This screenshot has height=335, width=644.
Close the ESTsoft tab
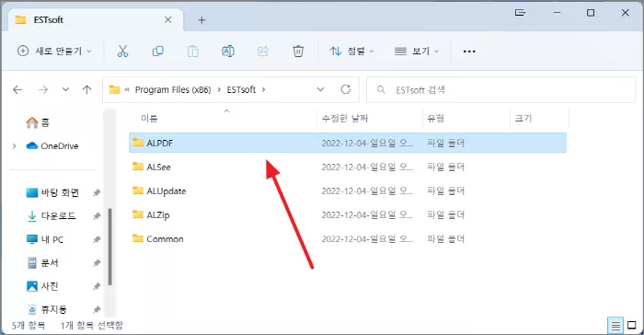pos(168,19)
